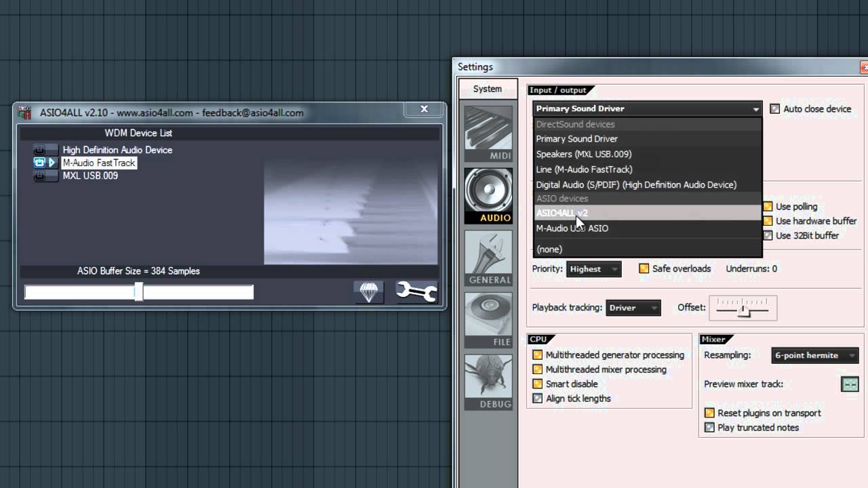Toggle Multithreaded generator processing

[538, 355]
